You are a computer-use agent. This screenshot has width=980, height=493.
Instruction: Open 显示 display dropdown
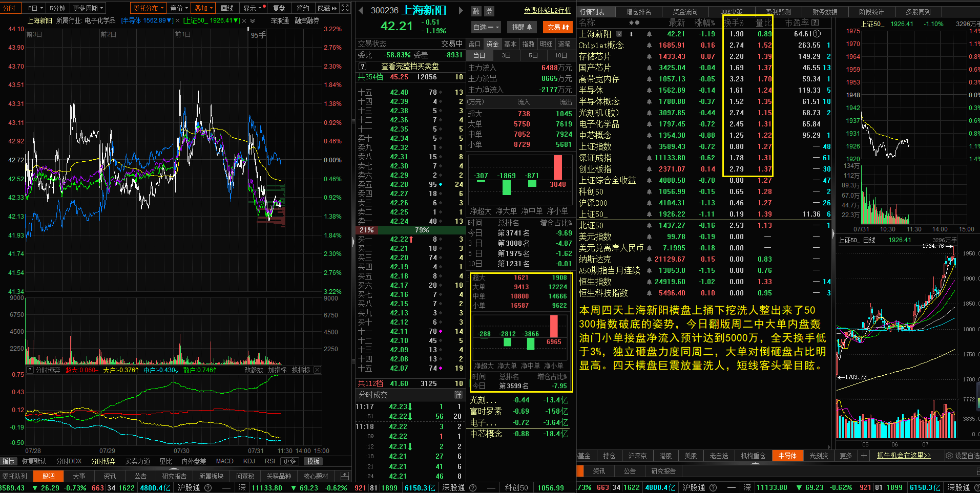(252, 8)
